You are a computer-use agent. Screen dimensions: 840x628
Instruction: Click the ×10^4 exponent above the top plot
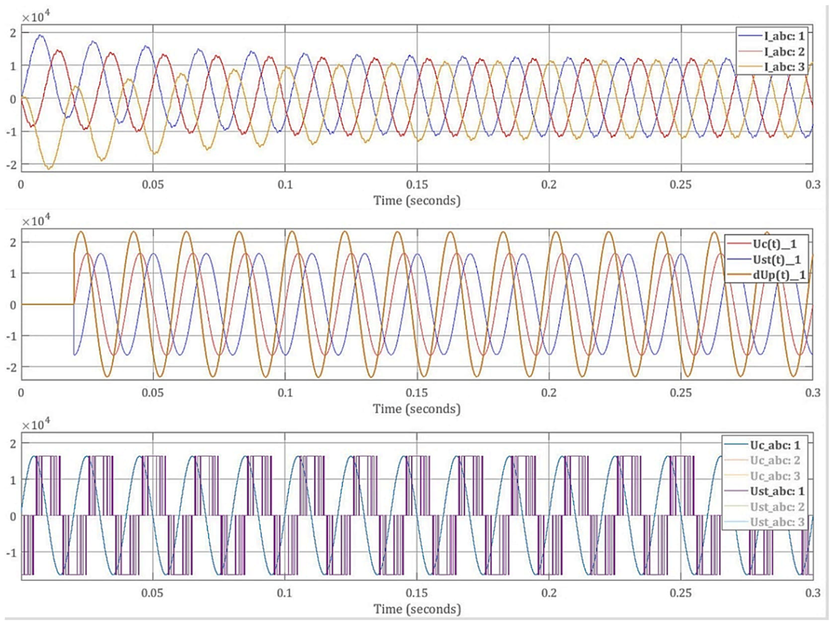(x=36, y=17)
